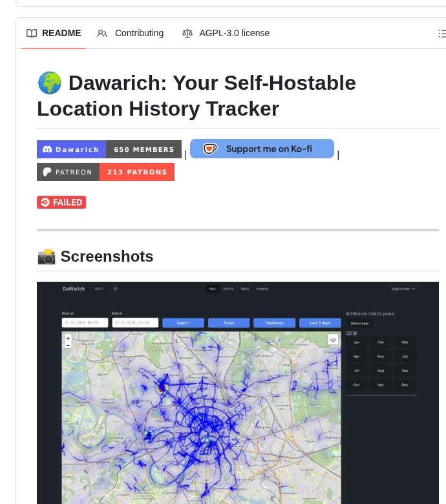This screenshot has width=446, height=504.
Task: Select Points nav item in screenshot
Action: [228, 289]
